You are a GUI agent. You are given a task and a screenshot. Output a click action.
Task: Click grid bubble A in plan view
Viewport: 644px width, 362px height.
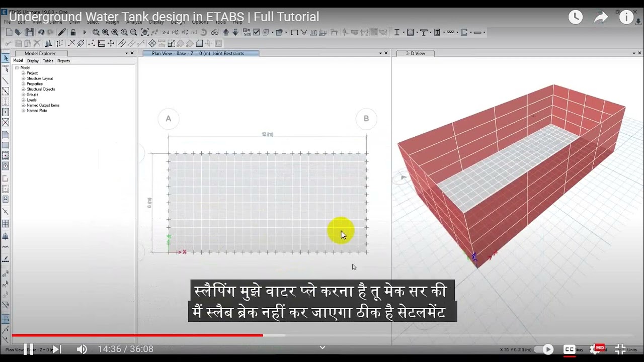tap(169, 119)
